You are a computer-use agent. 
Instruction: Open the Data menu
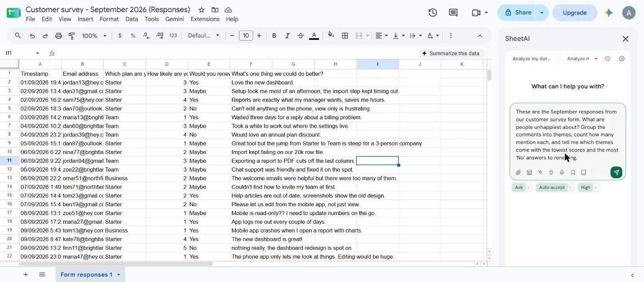(131, 19)
